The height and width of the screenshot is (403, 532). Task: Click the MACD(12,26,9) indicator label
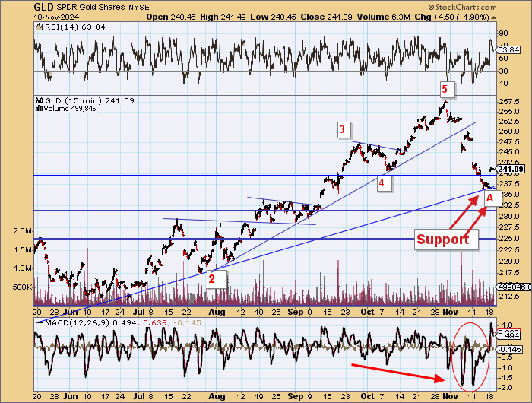pos(77,323)
